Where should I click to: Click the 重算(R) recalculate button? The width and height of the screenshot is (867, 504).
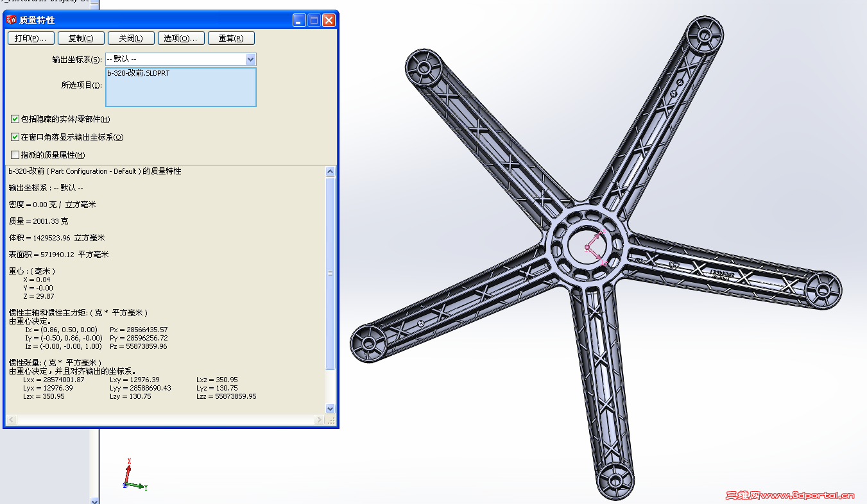click(x=231, y=38)
